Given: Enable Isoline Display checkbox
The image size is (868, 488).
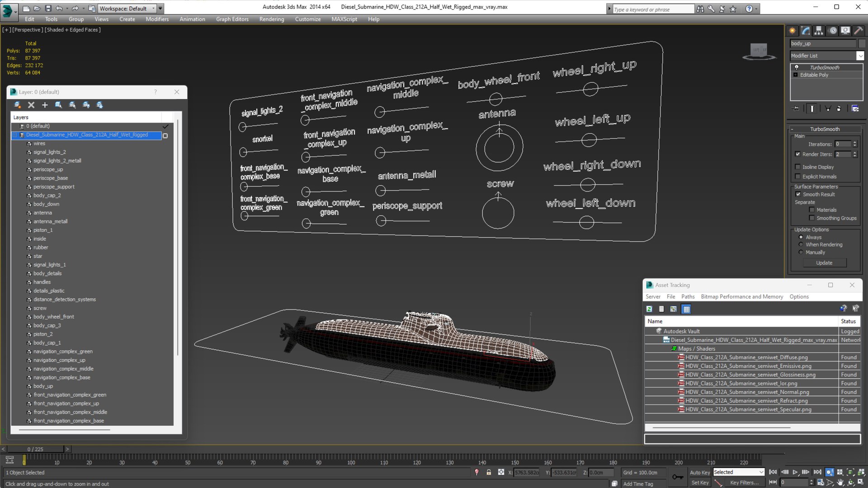Looking at the screenshot, I should point(798,167).
